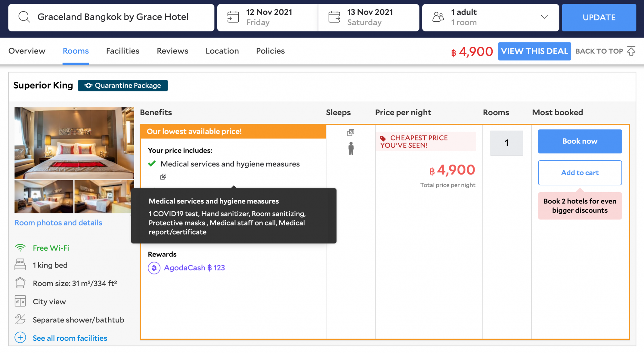Click the 'Medical services and hygiene measures' benefit text
644x353 pixels.
coord(230,164)
